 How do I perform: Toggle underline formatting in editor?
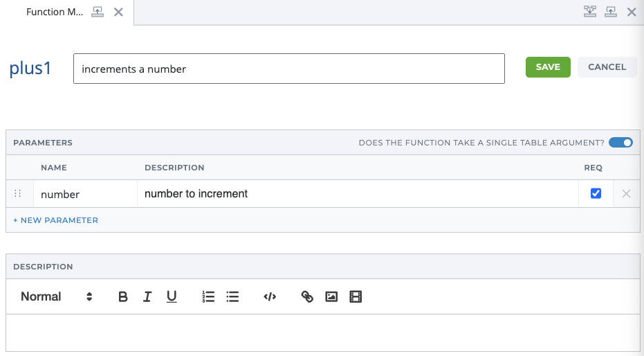click(x=172, y=297)
